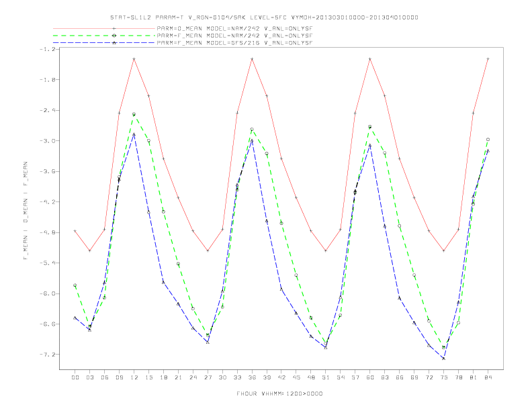This screenshot has width=532, height=411.
Task: Click the y-axis tick label -1.8
Action: (48, 80)
